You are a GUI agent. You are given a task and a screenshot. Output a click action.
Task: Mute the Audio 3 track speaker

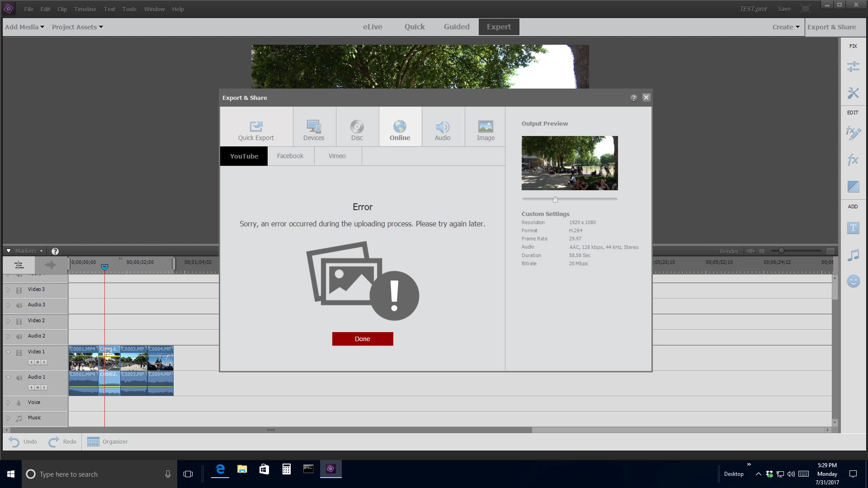[x=19, y=305]
